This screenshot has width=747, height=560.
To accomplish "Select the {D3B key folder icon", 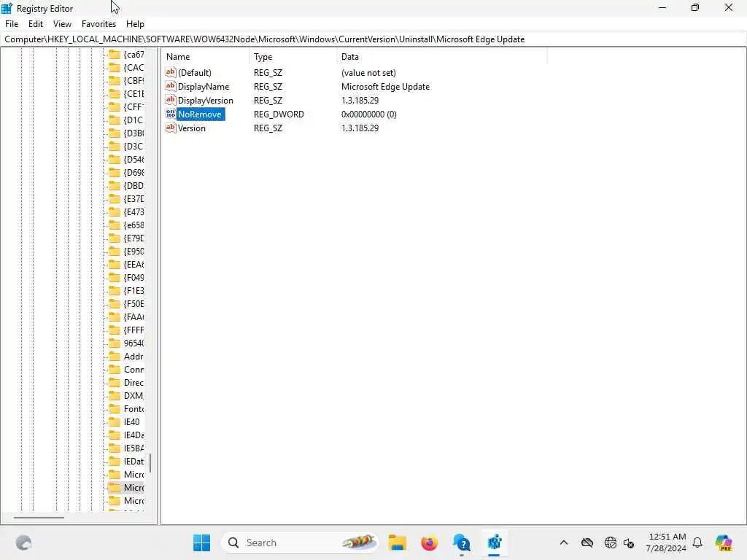I will (115, 133).
